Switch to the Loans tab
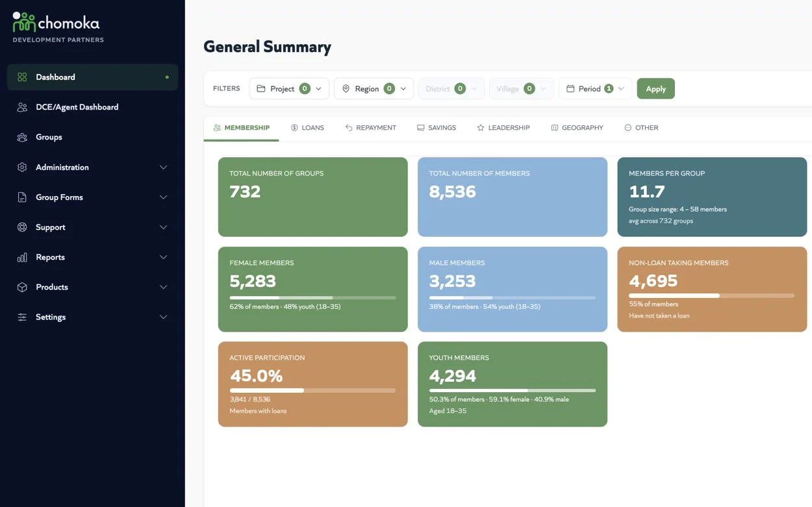 coord(307,128)
